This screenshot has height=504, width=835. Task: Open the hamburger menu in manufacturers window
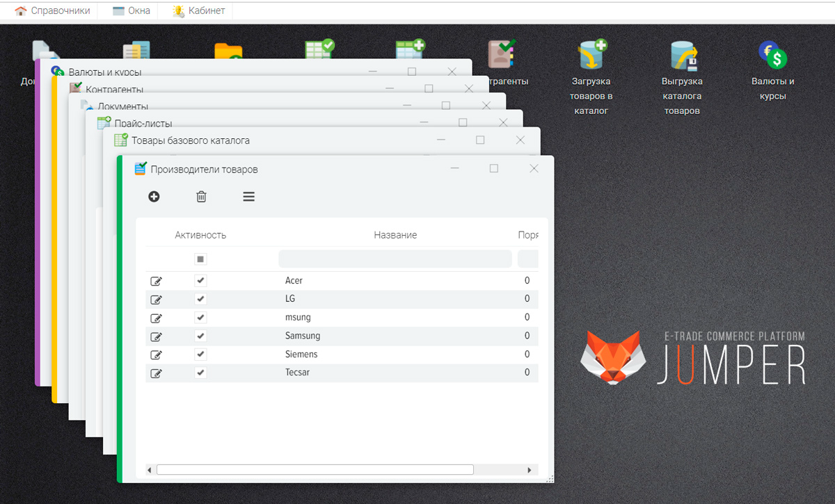tap(248, 197)
